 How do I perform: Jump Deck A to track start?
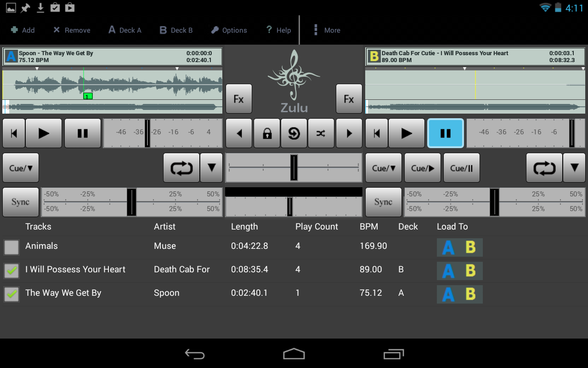click(x=14, y=133)
